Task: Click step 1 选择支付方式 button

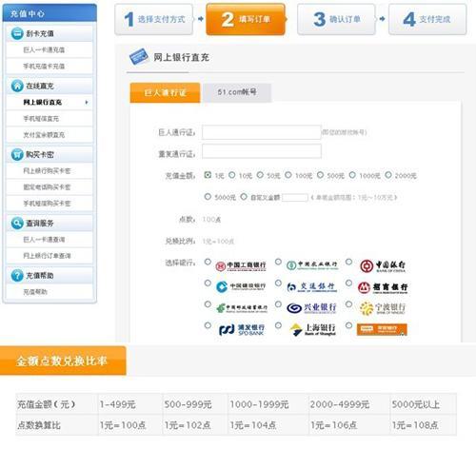Action: pyautogui.click(x=154, y=19)
